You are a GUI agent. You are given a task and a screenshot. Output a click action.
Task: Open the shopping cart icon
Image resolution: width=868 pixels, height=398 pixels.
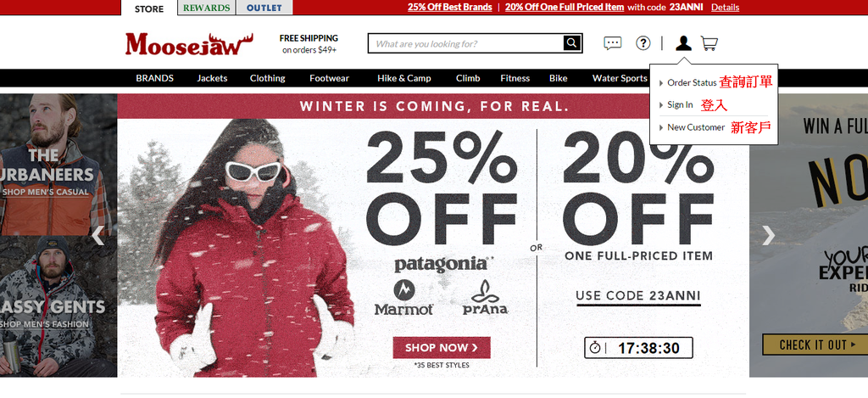[x=709, y=43]
